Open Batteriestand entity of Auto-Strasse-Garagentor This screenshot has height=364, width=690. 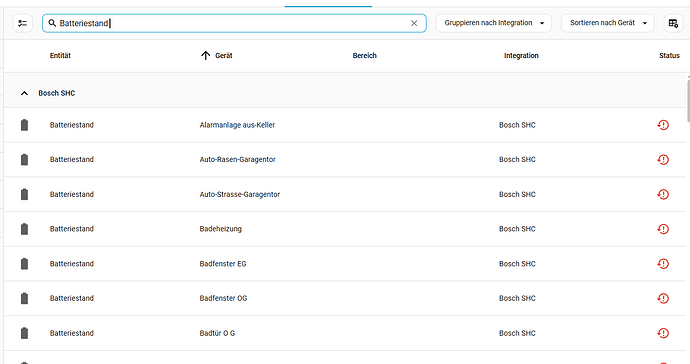72,194
